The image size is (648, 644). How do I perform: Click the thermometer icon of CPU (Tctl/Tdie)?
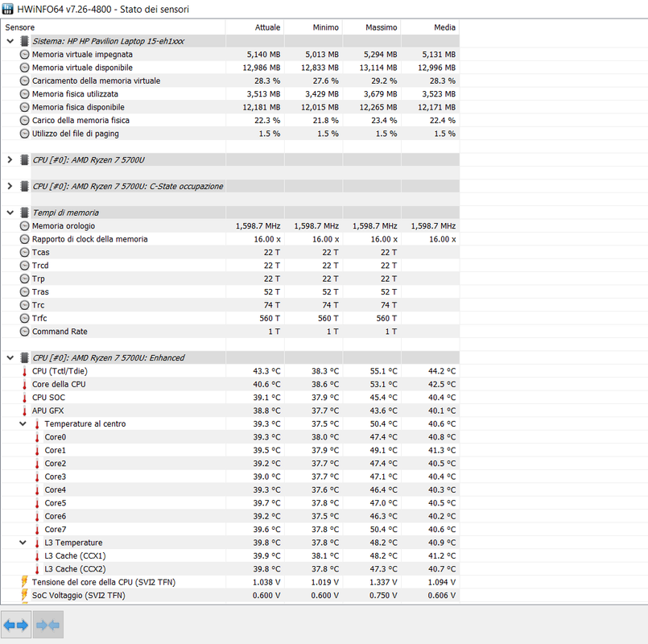[24, 371]
